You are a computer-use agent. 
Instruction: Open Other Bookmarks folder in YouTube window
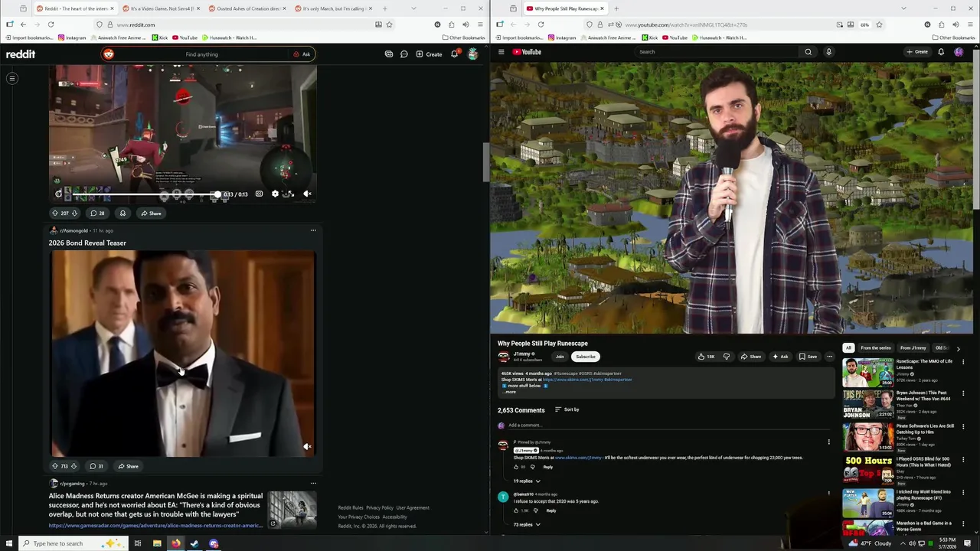954,37
